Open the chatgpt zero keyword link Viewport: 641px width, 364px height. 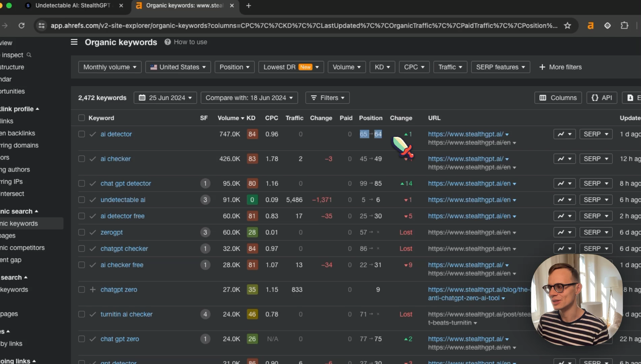[119, 290]
